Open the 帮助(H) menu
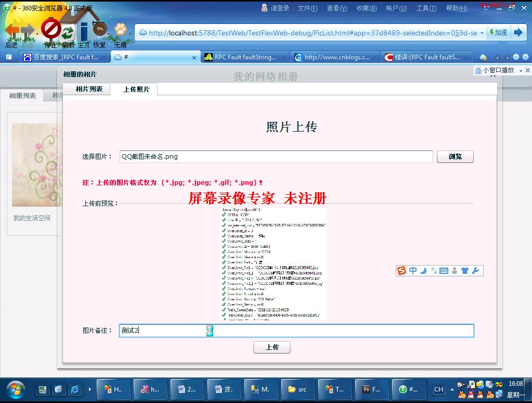The image size is (532, 403). click(x=457, y=8)
